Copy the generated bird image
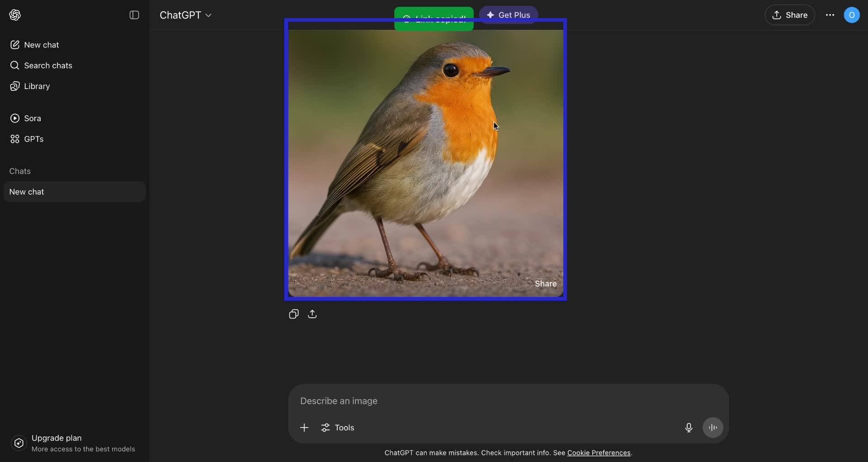 (x=293, y=314)
